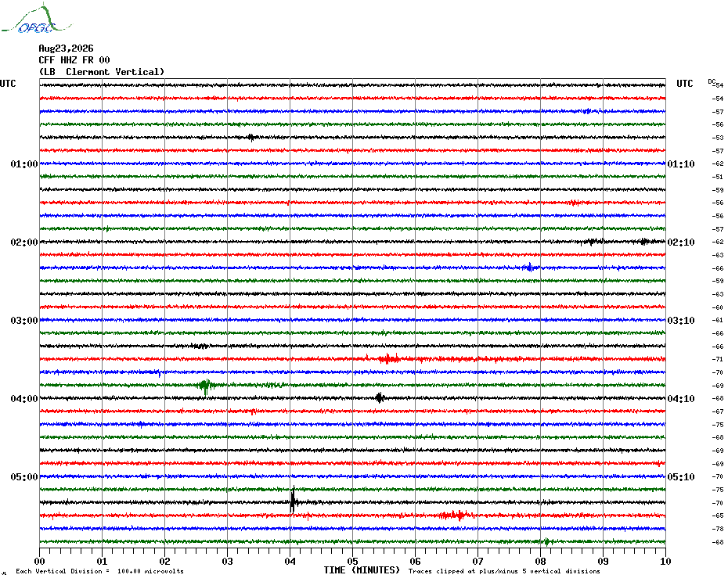This screenshot has height=582, width=728.
Task: Click the DC value -67
Action: pos(719,411)
